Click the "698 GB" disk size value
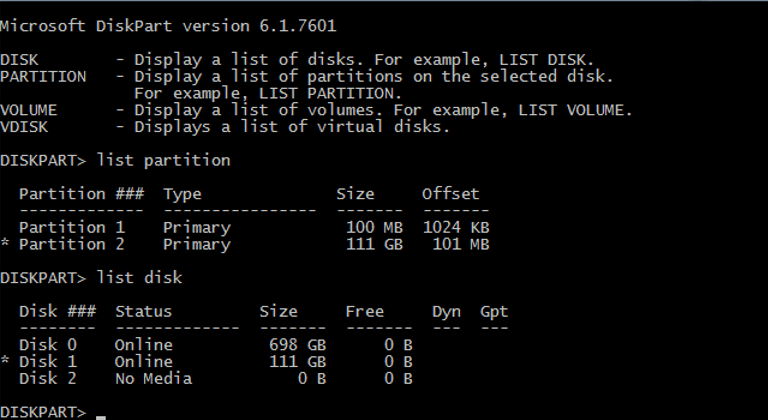Screen dimensions: 768x420 (x=298, y=345)
